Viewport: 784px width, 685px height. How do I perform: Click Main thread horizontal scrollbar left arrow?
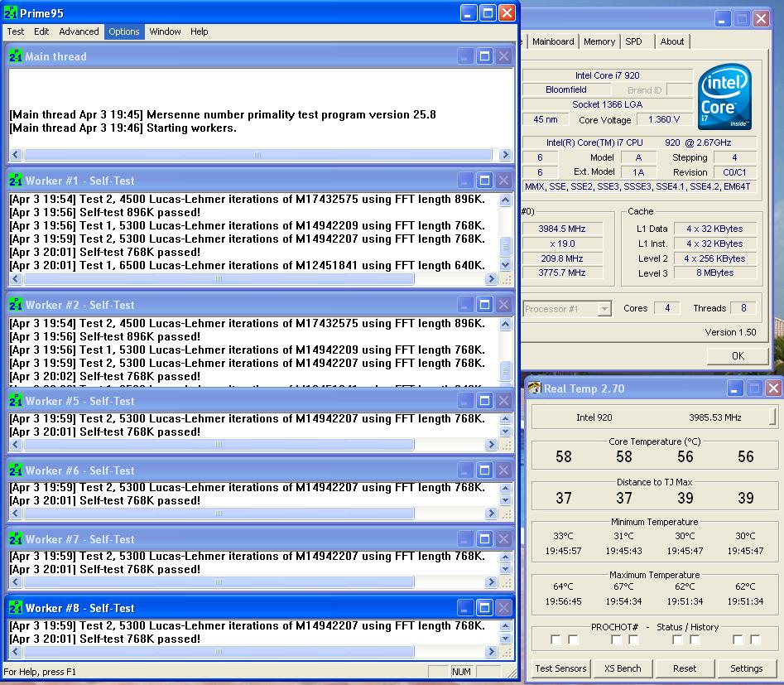pyautogui.click(x=16, y=154)
